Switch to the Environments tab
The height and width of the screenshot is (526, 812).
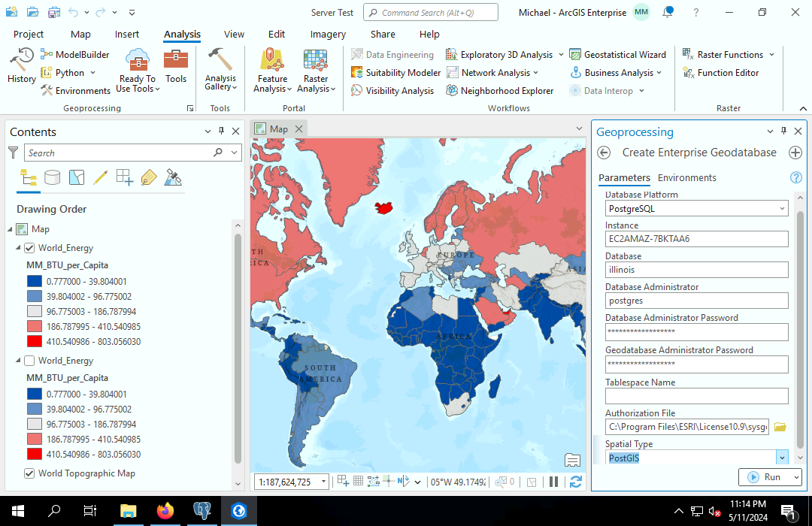[x=686, y=178]
